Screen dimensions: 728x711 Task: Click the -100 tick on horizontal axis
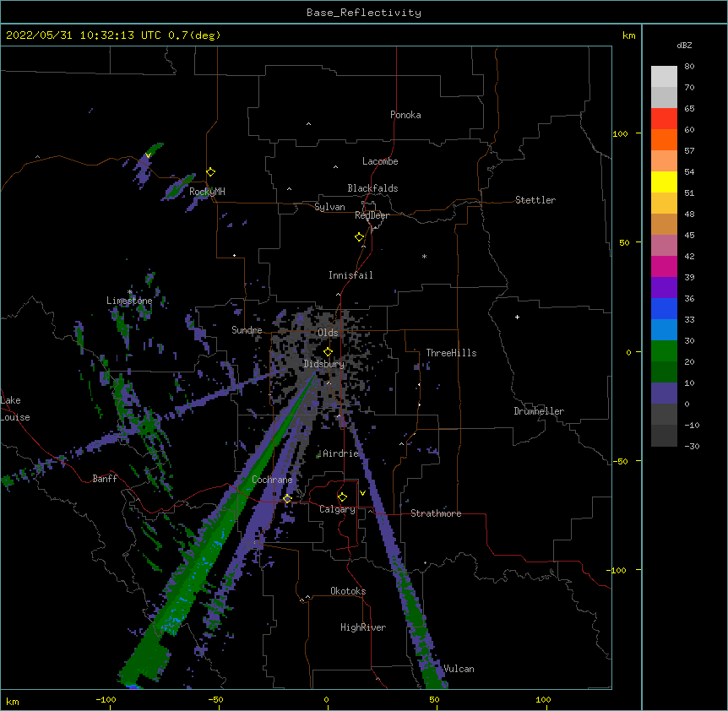[x=106, y=699]
